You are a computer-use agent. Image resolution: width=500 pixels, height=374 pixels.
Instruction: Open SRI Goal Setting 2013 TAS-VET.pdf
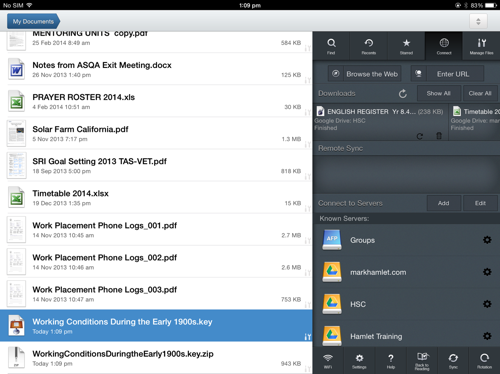[156, 166]
